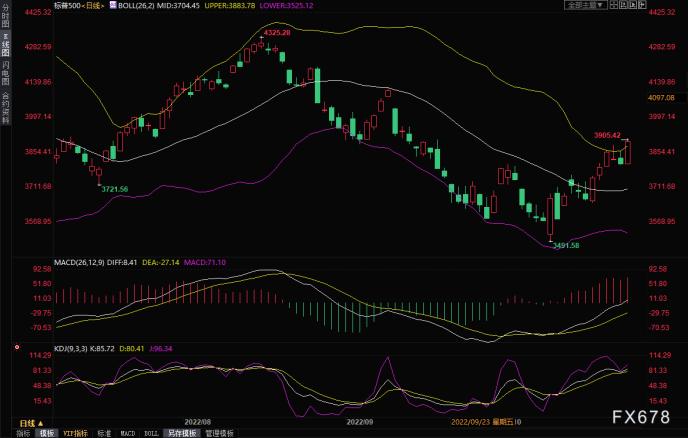The height and width of the screenshot is (438, 688).
Task: Click the split-window layout icon at top right
Action: click(614, 5)
